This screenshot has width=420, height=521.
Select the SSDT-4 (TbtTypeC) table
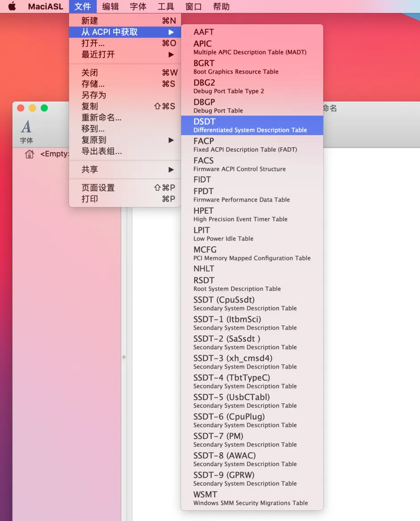252,381
